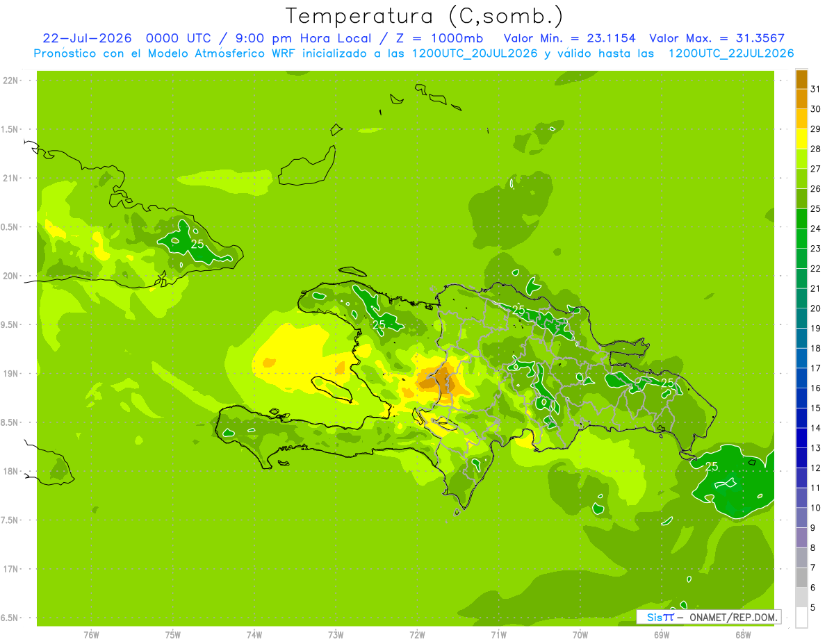
Task: Click the '71W' longitude axis label
Action: pyautogui.click(x=498, y=635)
